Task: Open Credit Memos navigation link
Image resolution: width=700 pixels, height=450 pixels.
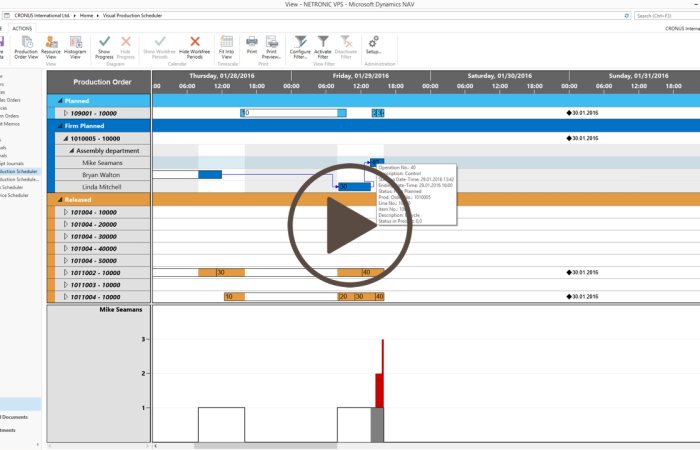Action: pos(10,124)
